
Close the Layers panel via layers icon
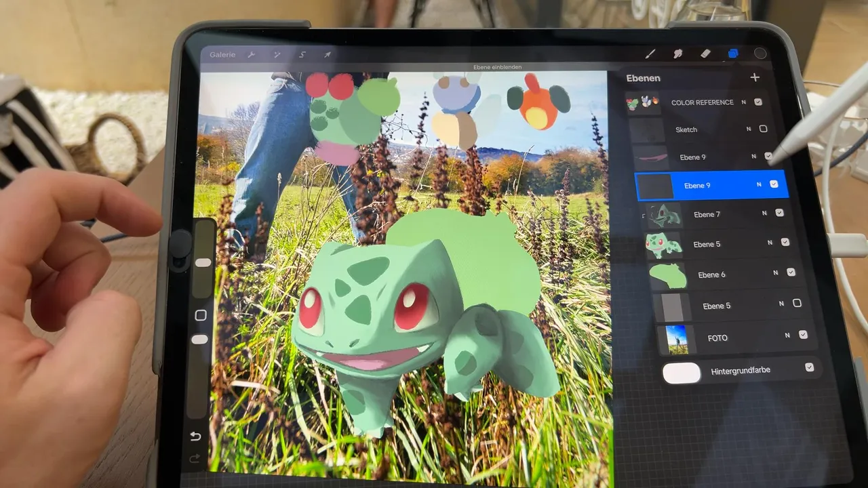point(733,54)
